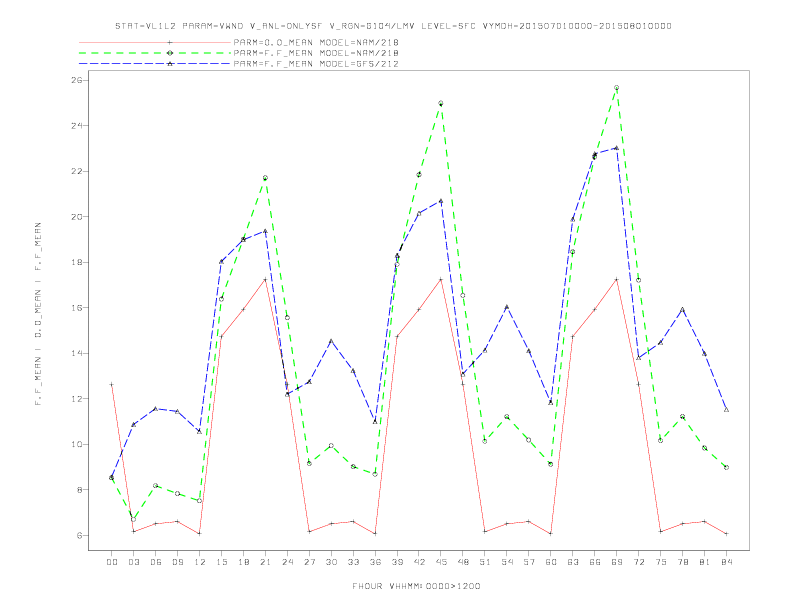Click x-axis tick label 48
The image size is (792, 612).
463,562
